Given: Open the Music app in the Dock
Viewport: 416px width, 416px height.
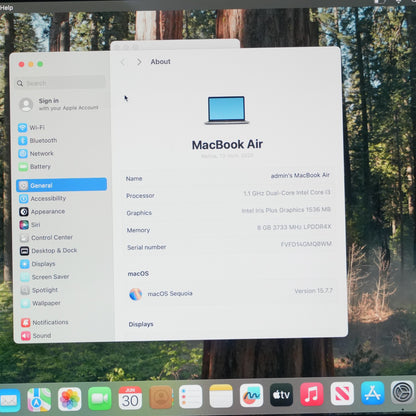Looking at the screenshot, I should pos(311,394).
